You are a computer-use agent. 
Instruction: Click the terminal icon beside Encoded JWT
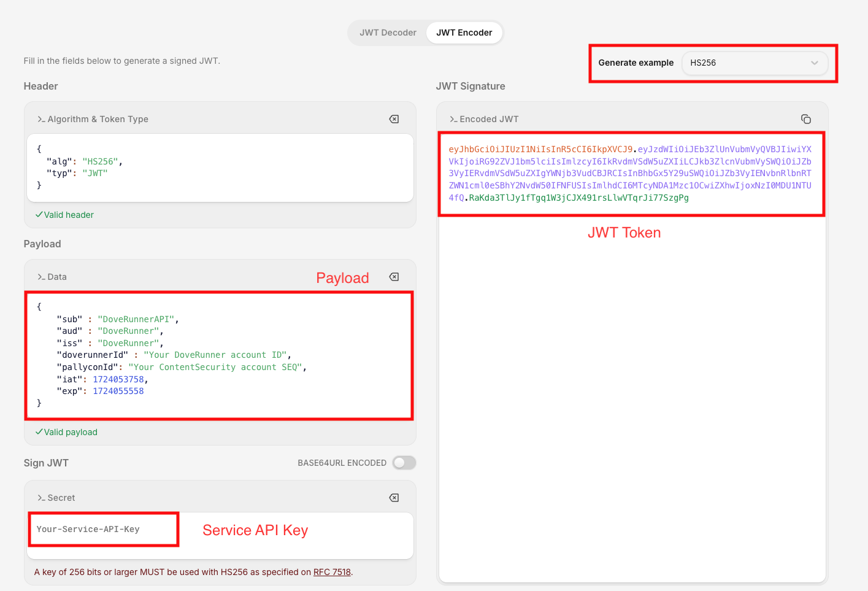coord(453,119)
